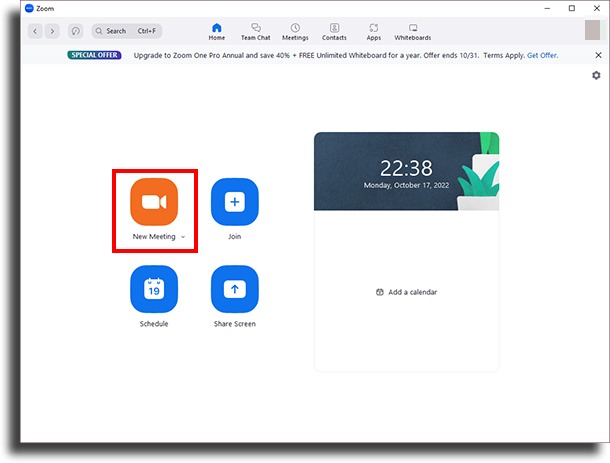Image resolution: width=610 pixels, height=463 pixels.
Task: Click the Zoom logo in title bar
Action: pyautogui.click(x=29, y=8)
